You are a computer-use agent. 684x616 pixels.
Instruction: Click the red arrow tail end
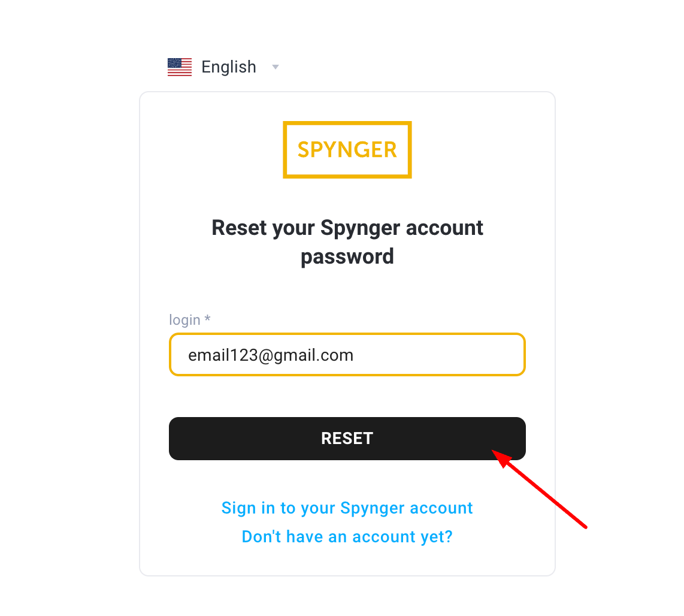(x=585, y=527)
